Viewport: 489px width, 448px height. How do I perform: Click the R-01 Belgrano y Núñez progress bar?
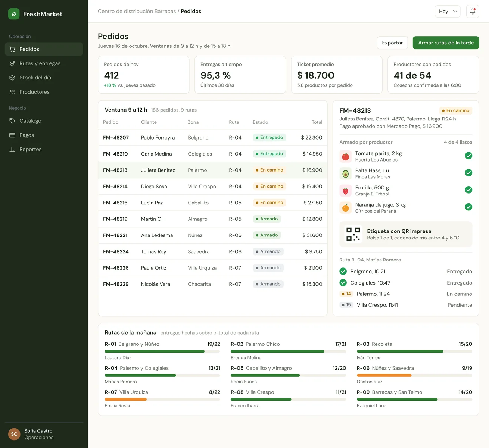[x=162, y=351]
